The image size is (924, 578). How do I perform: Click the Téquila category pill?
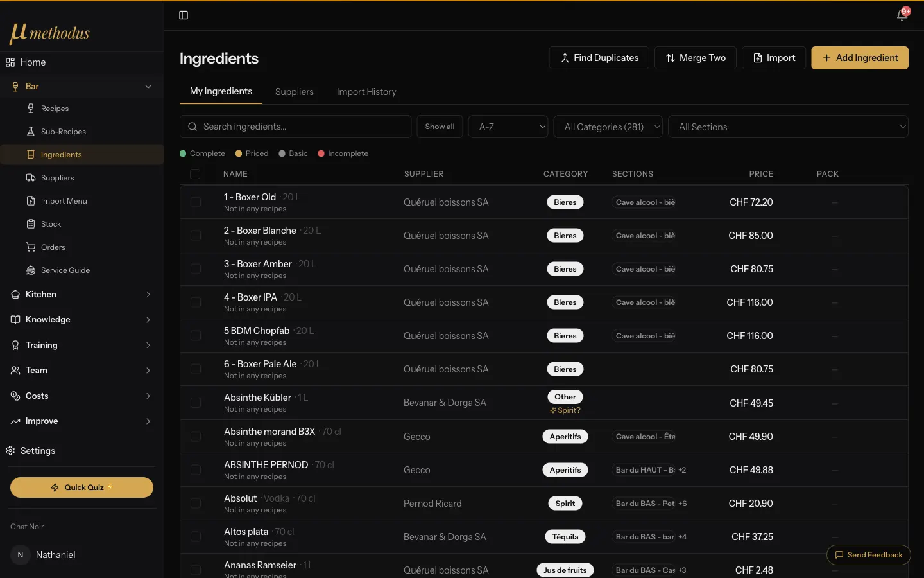click(565, 537)
